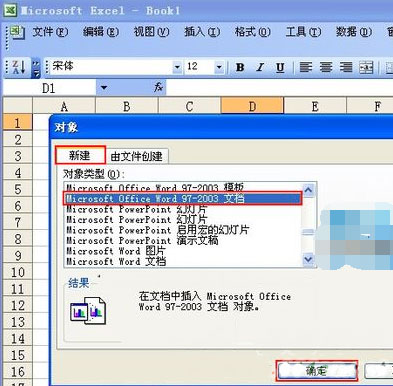This screenshot has height=386, width=393.
Task: Select column A header
Action: click(64, 106)
